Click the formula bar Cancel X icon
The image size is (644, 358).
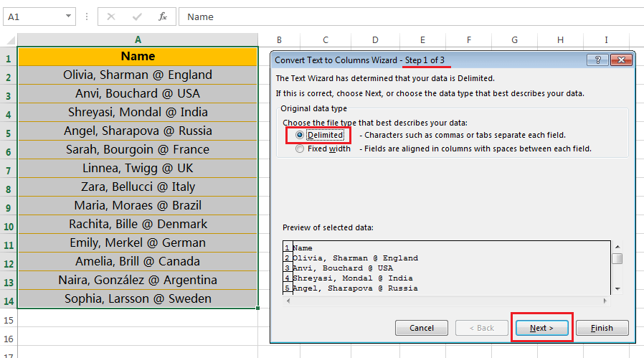[111, 17]
